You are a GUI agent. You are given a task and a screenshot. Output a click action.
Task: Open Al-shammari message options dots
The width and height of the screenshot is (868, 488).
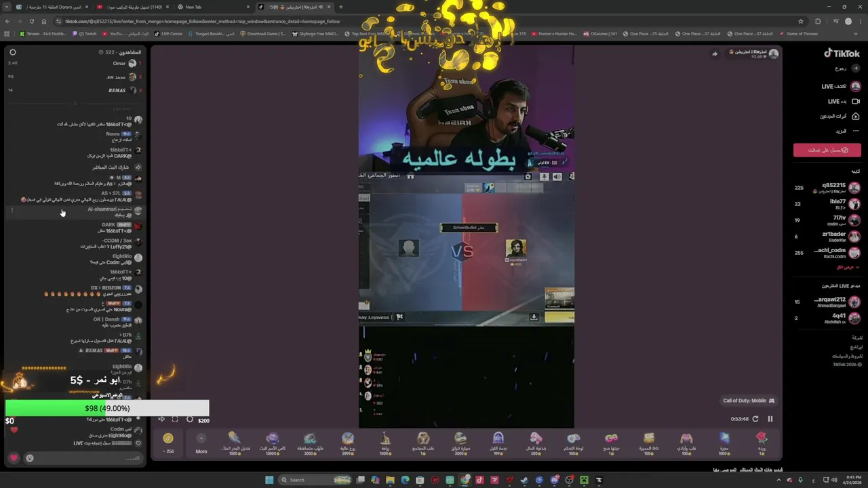click(12, 210)
